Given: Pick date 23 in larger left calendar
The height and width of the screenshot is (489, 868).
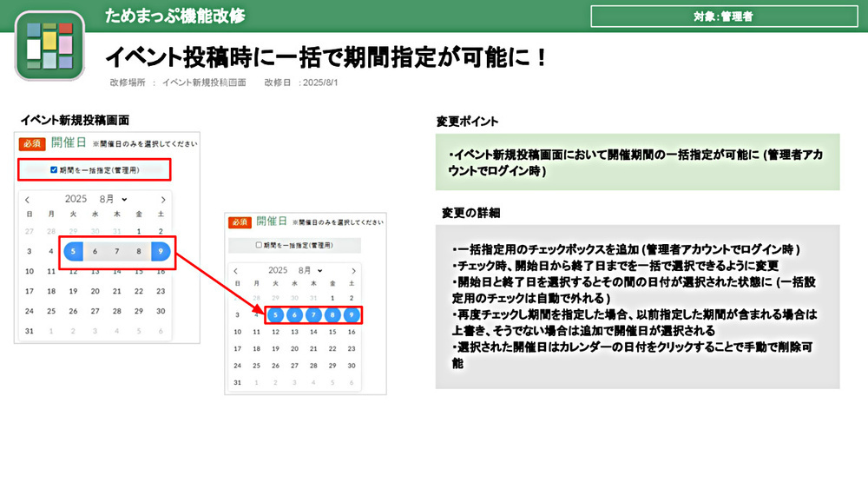Looking at the screenshot, I should pos(161,291).
